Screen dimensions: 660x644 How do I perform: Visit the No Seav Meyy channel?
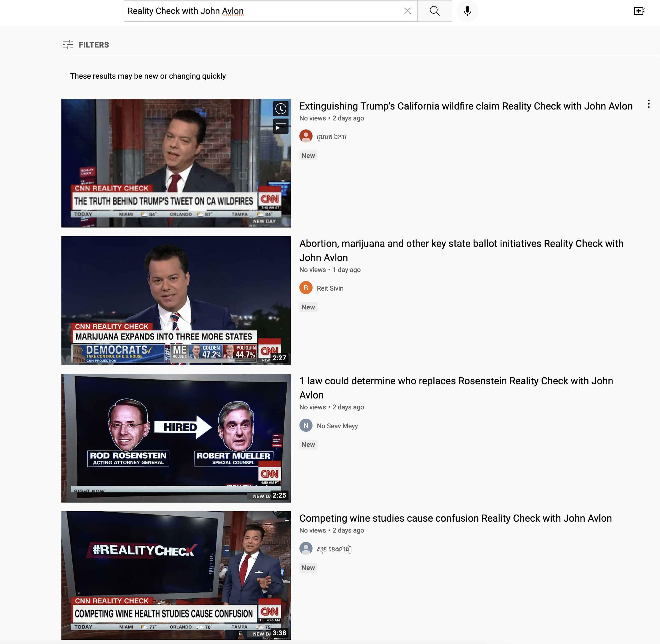point(337,426)
